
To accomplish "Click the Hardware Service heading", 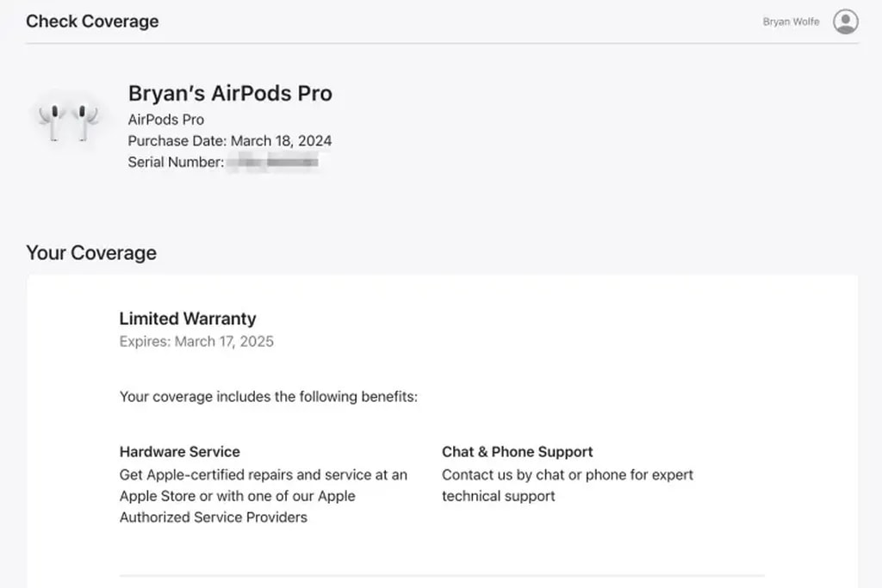I will 179,452.
